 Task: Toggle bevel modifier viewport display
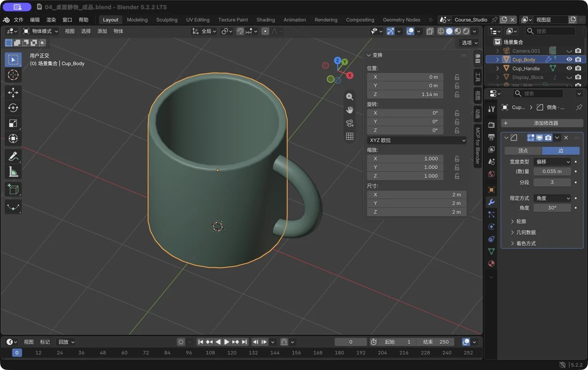tap(539, 138)
